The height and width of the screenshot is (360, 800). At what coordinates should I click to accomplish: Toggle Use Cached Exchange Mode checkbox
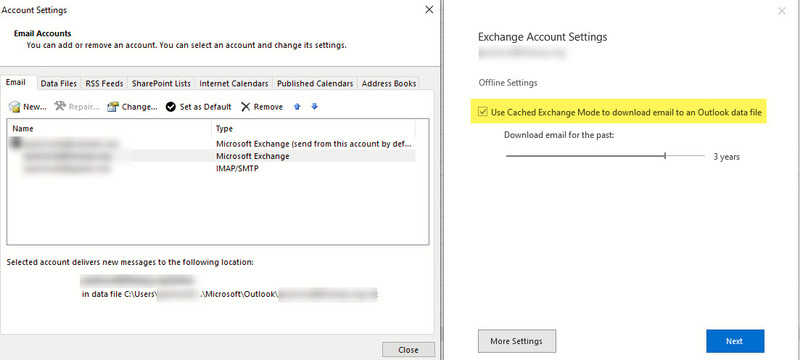click(x=482, y=112)
